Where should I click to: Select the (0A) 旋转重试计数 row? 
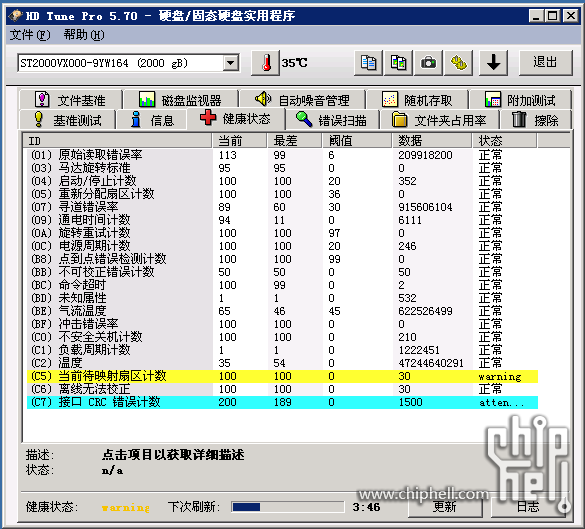(x=282, y=233)
